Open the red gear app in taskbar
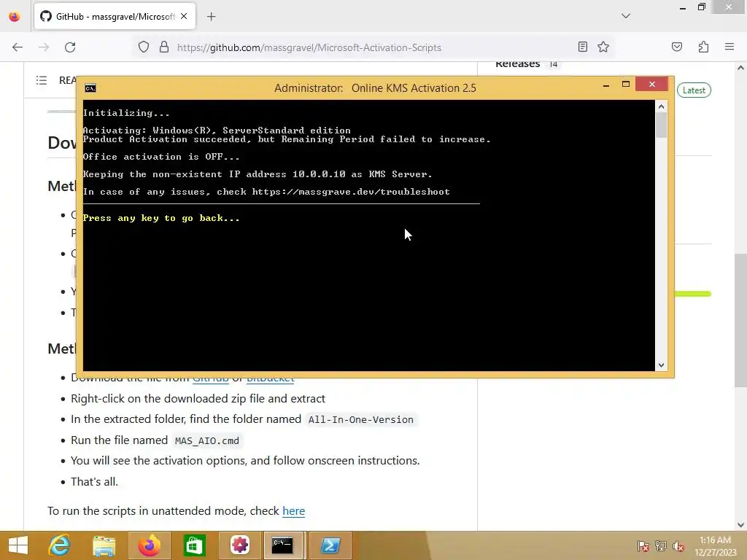Screen dimensions: 747x560 pos(239,545)
